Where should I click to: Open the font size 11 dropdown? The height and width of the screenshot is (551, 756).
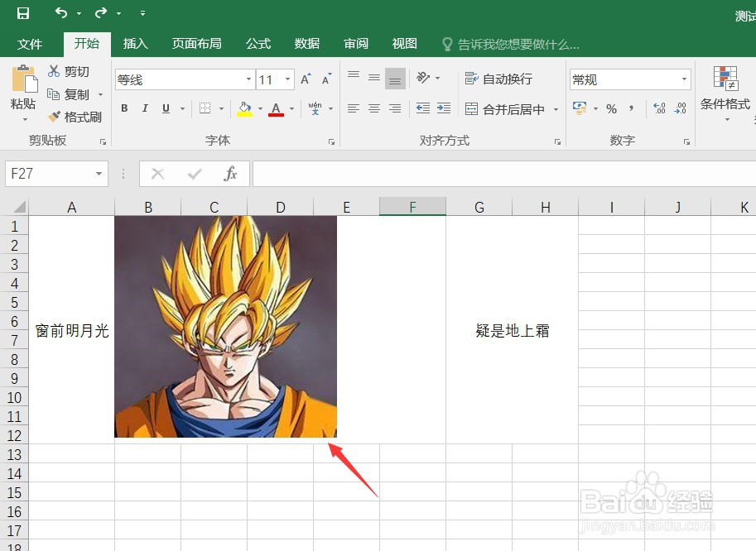coord(288,79)
